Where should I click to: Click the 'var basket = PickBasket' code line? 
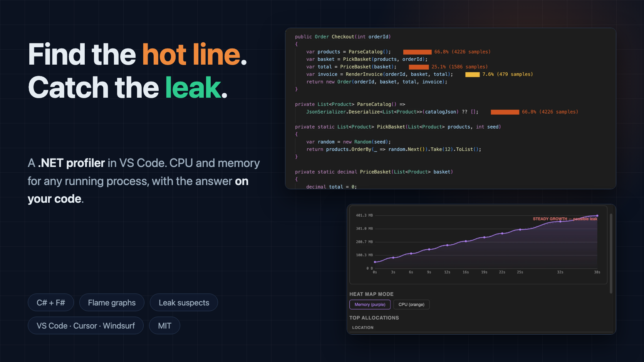click(367, 59)
